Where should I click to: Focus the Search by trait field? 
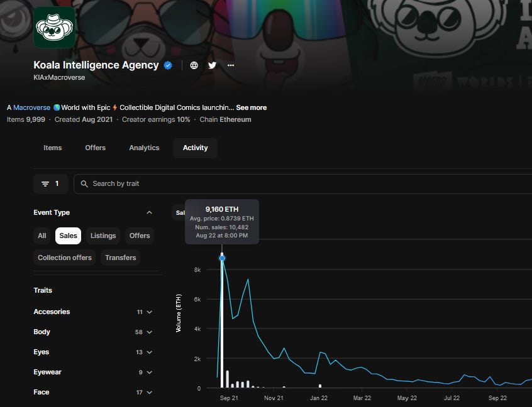coord(302,183)
